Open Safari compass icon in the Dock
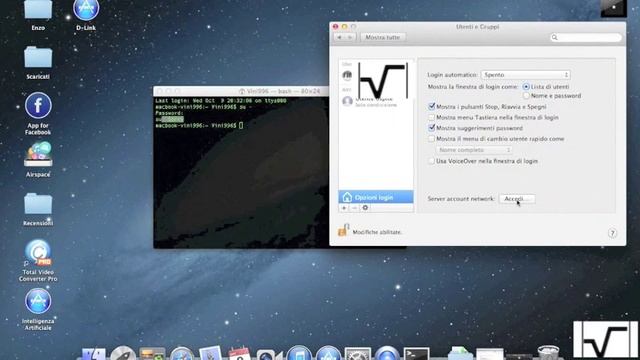The height and width of the screenshot is (360, 640). [x=182, y=354]
